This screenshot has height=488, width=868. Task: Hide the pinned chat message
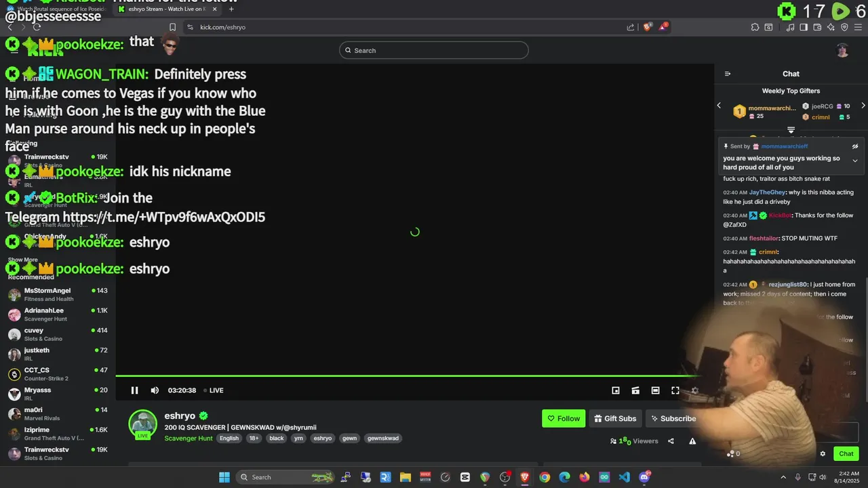click(x=855, y=146)
